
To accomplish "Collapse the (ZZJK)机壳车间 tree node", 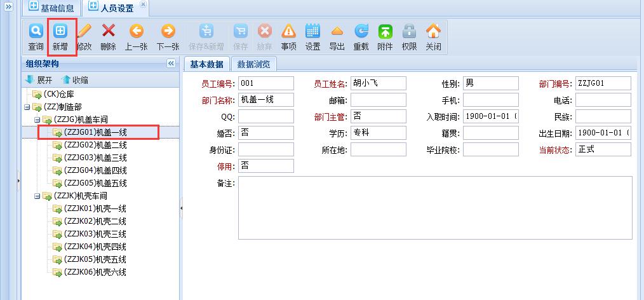I will [37, 196].
